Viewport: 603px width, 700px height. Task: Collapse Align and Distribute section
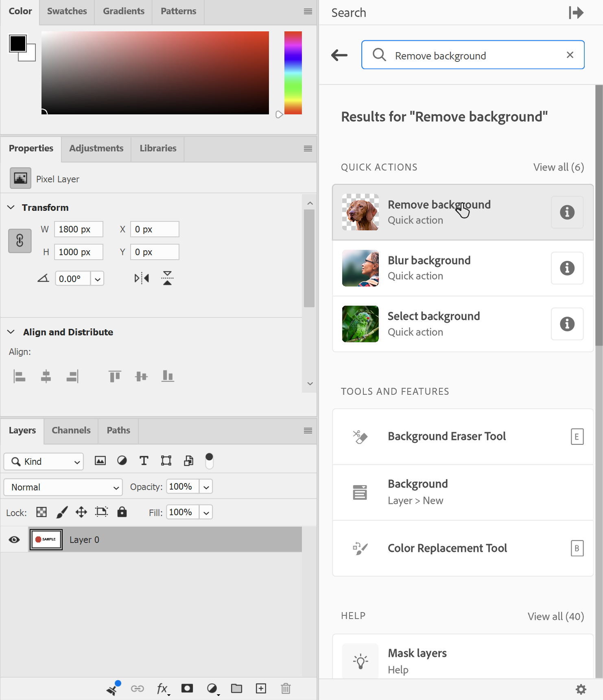coord(11,332)
